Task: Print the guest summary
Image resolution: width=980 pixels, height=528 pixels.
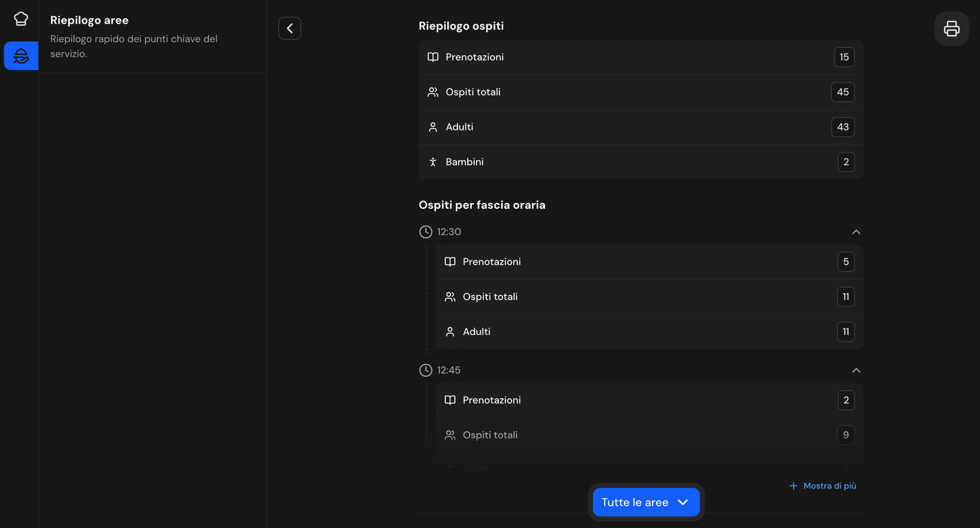Action: tap(951, 29)
